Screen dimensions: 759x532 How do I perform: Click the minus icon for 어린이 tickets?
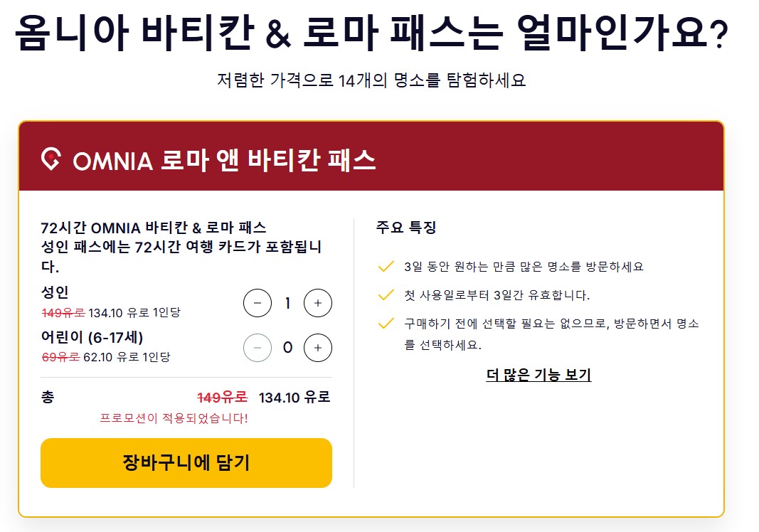pos(258,348)
